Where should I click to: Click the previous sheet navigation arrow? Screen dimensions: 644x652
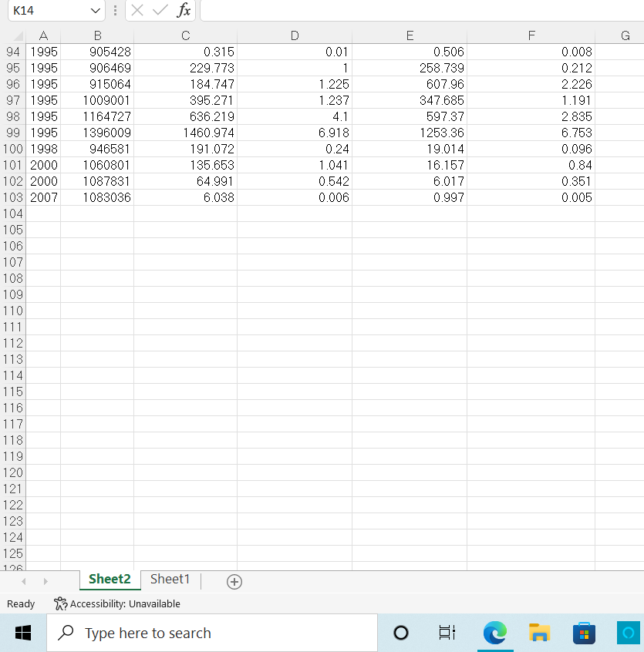pyautogui.click(x=22, y=582)
